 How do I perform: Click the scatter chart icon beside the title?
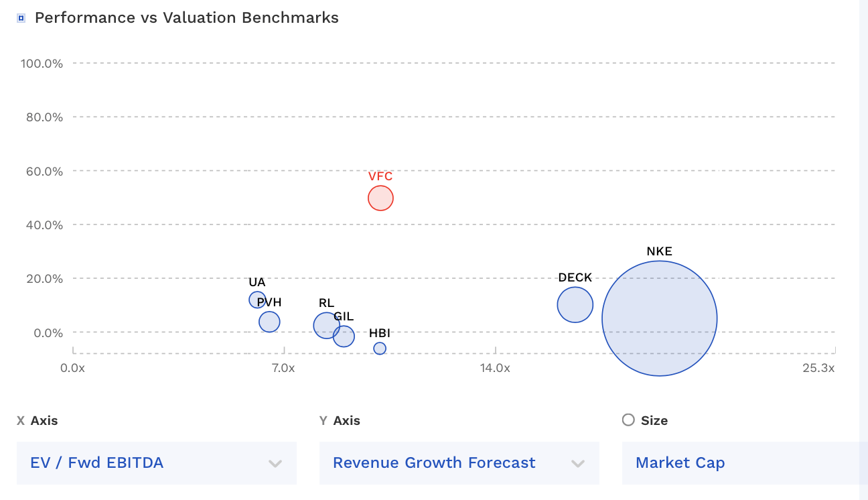click(21, 16)
